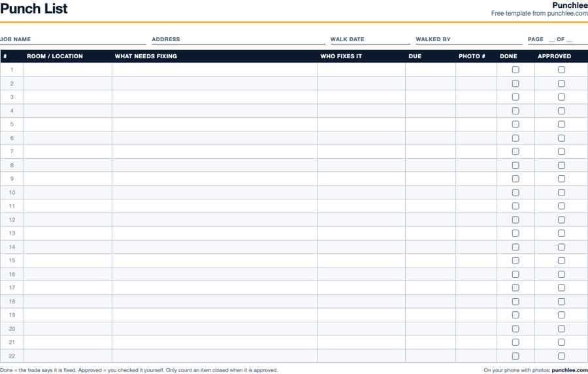
Task: Toggle the Done checkbox in row 7
Action: tap(515, 152)
